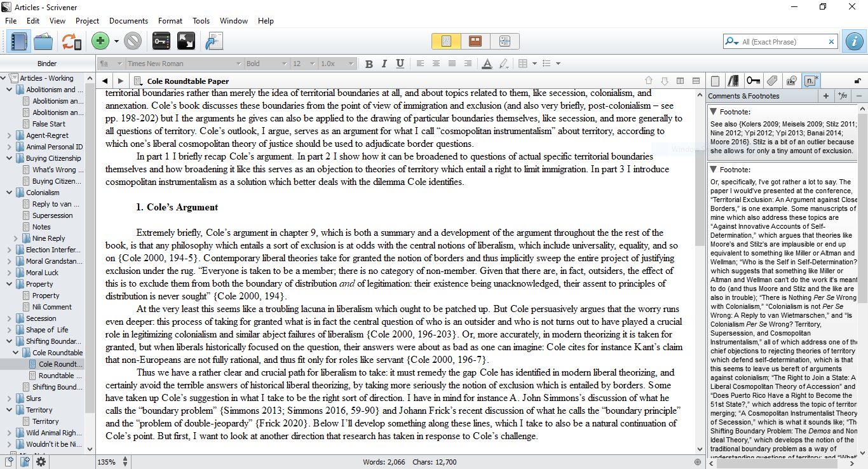Select the Supersession document in binder
868x469 pixels.
pyautogui.click(x=53, y=215)
